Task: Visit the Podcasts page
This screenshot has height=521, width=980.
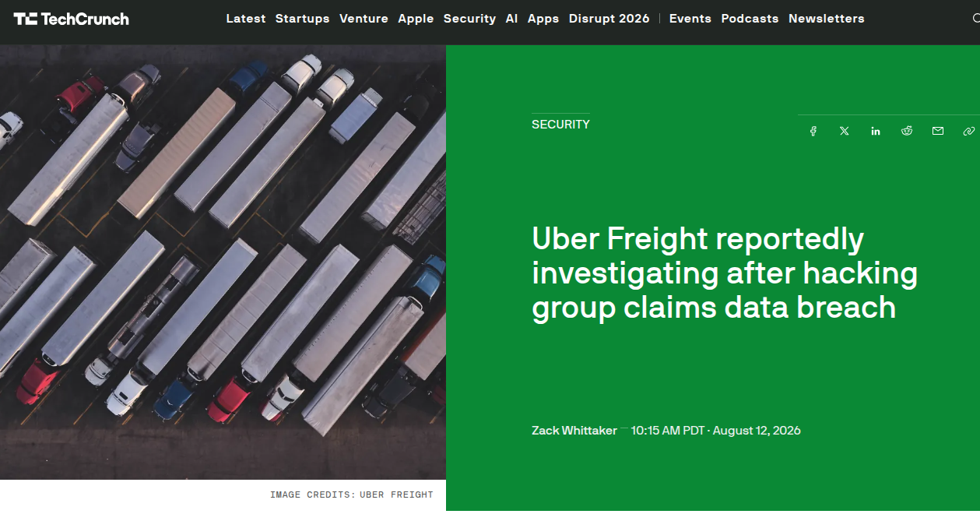Action: click(x=750, y=19)
